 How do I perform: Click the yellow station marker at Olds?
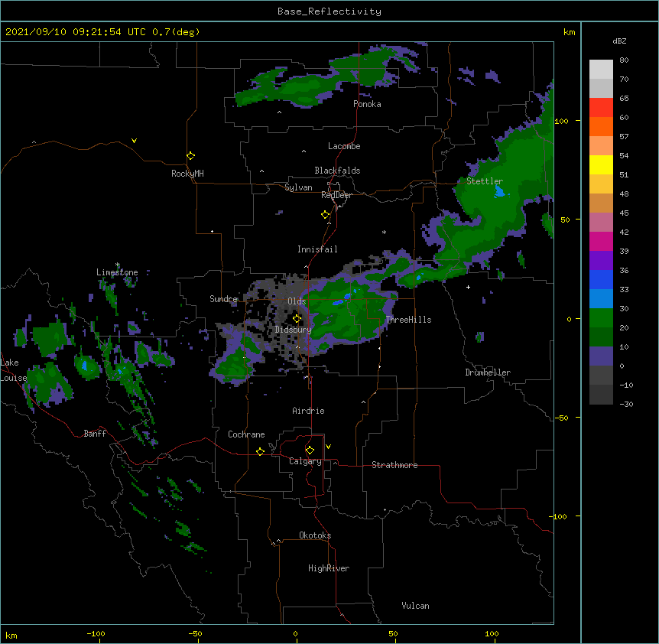click(297, 318)
